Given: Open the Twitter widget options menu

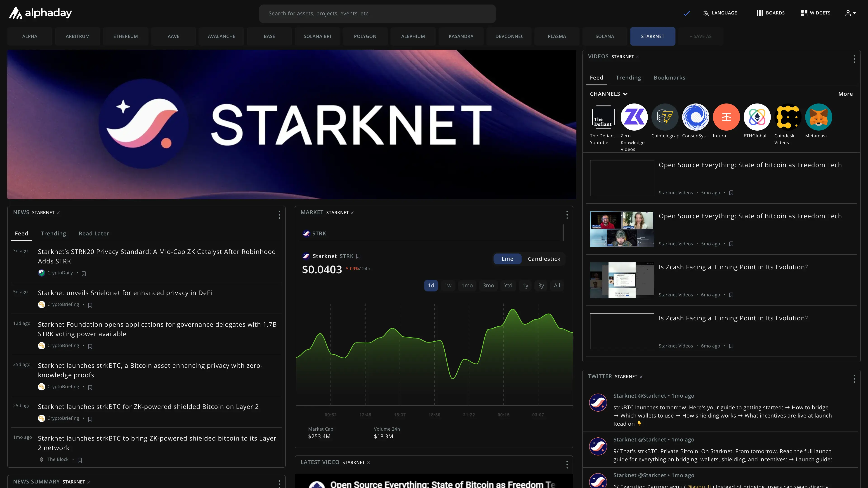Looking at the screenshot, I should pyautogui.click(x=854, y=379).
